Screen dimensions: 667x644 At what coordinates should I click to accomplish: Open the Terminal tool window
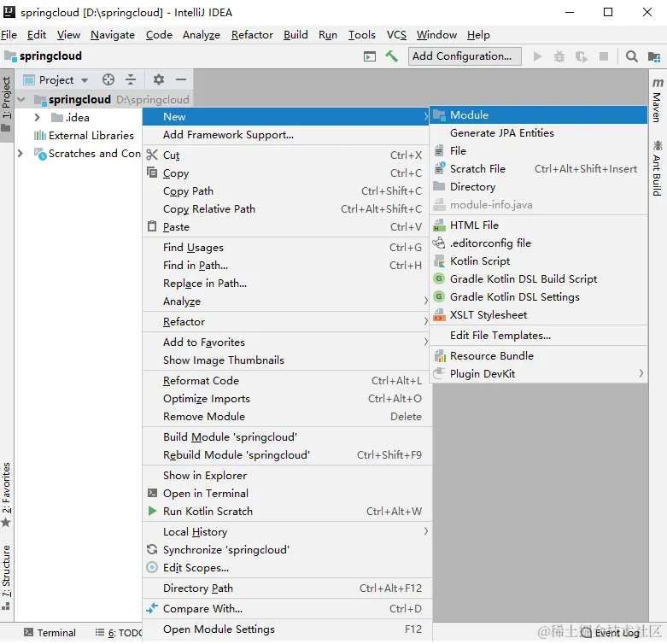(x=50, y=633)
